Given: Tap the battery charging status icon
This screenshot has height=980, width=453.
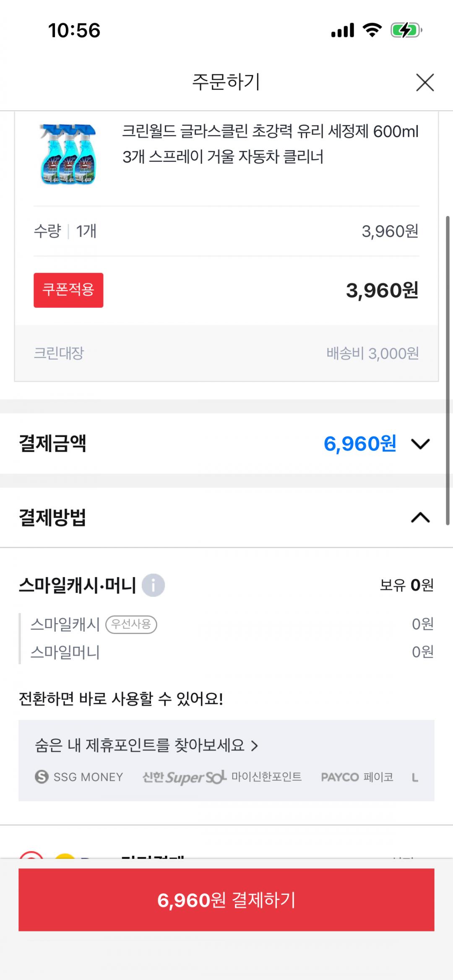Looking at the screenshot, I should 406,30.
